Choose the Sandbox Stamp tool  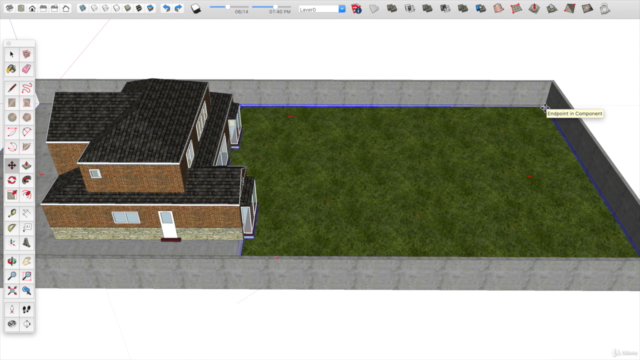[552, 9]
